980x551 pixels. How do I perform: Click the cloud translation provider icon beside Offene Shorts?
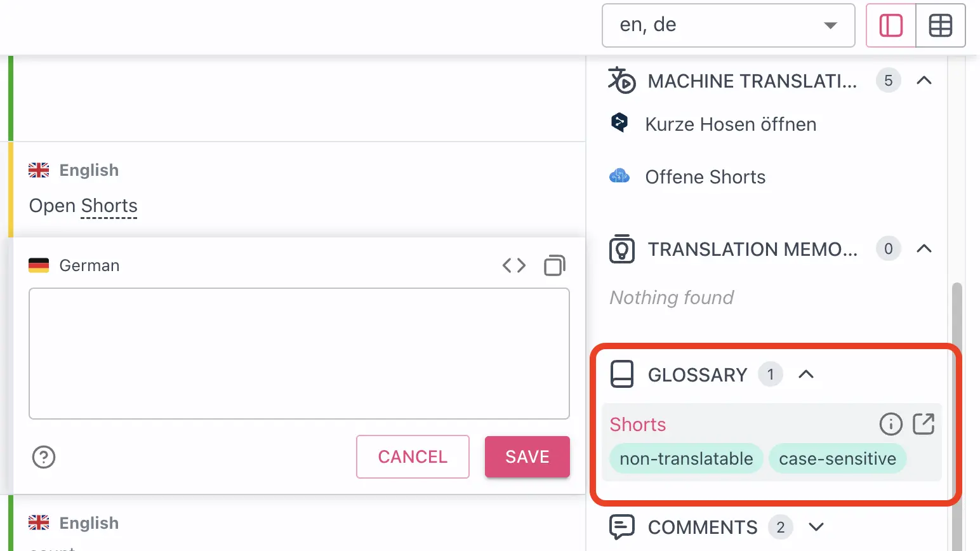click(x=619, y=176)
